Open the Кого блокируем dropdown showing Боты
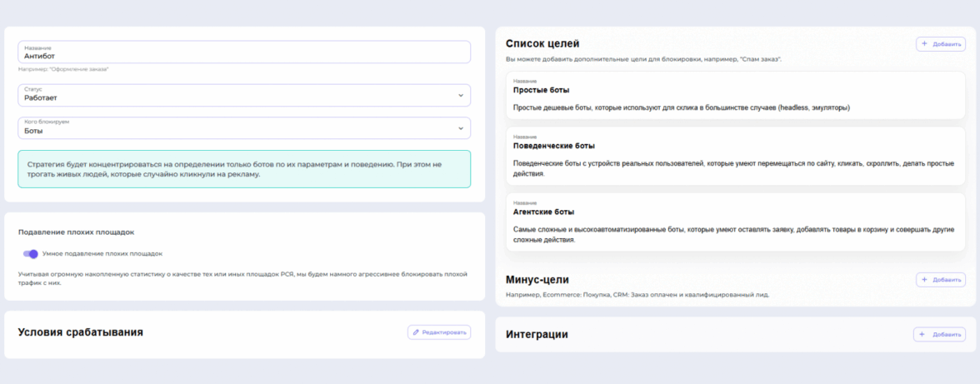 click(x=243, y=128)
